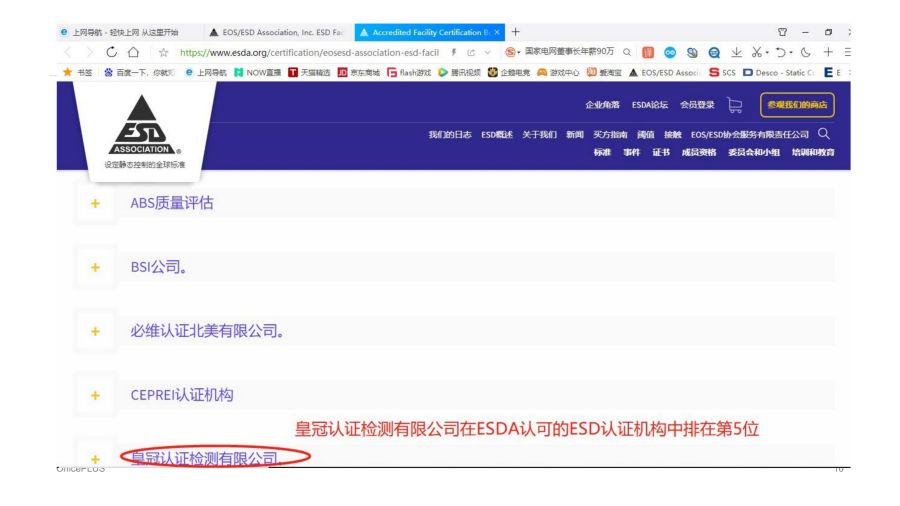Open the share icon in address bar
900x506 pixels.
pyautogui.click(x=471, y=52)
